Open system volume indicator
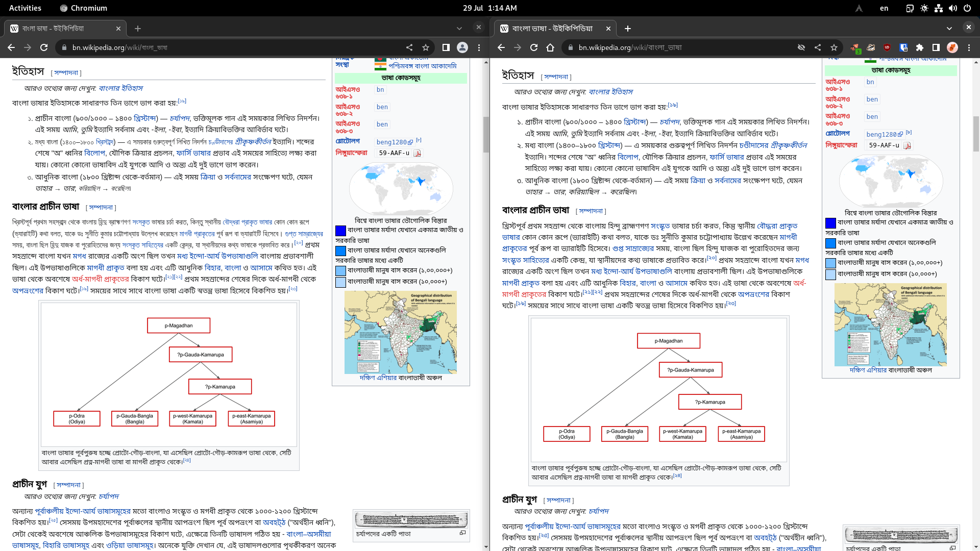This screenshot has height=551, width=980. pyautogui.click(x=953, y=8)
